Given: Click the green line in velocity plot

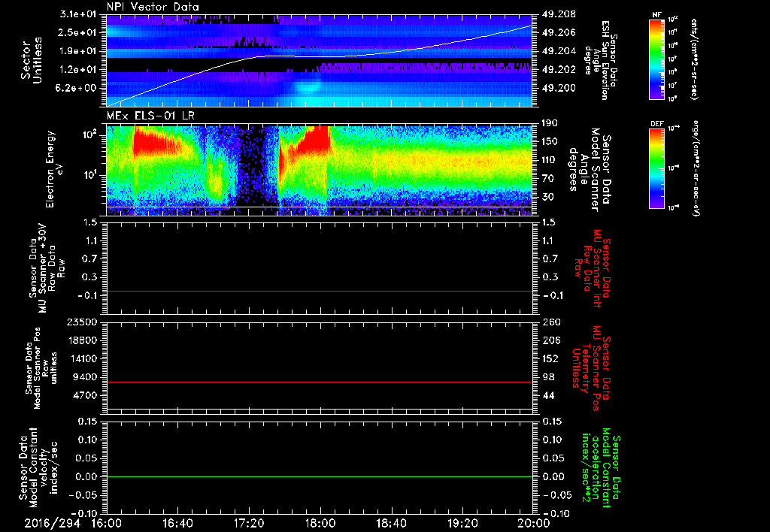Looking at the screenshot, I should (319, 476).
